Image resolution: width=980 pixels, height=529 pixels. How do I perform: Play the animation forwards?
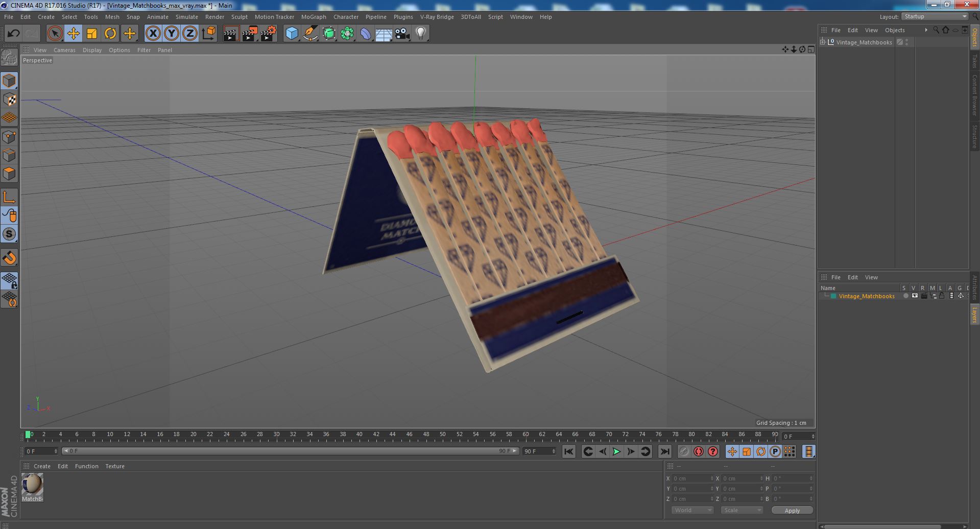click(x=616, y=451)
